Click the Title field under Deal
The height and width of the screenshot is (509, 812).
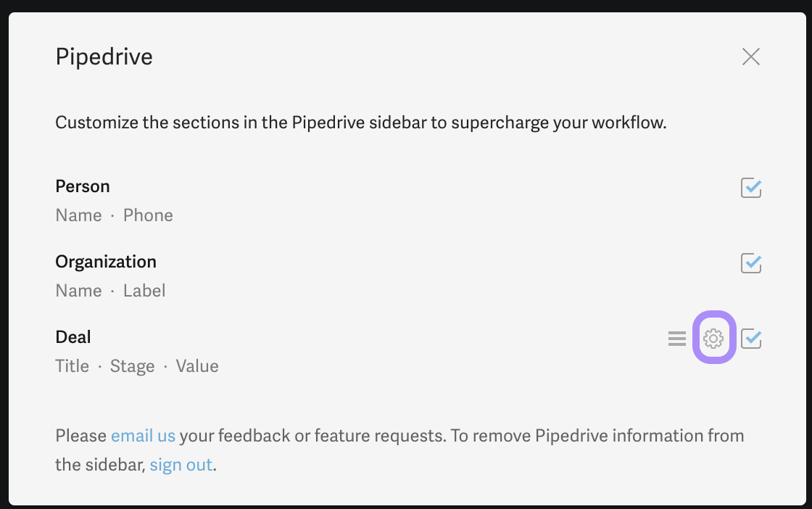(x=72, y=366)
